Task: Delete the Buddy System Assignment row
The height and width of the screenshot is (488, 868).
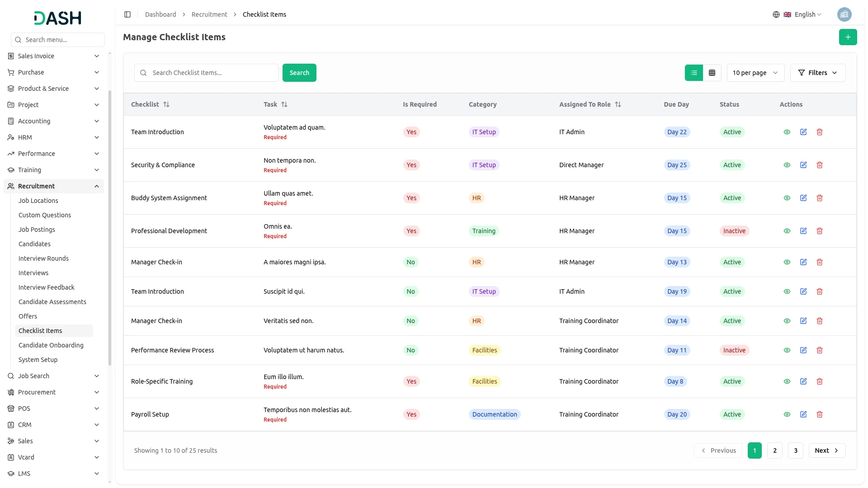Action: tap(820, 198)
